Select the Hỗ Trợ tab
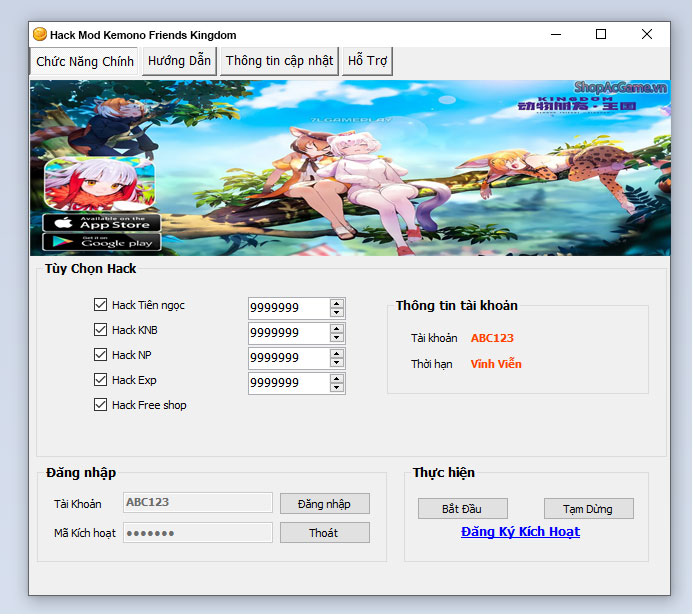The width and height of the screenshot is (693, 616). [367, 61]
